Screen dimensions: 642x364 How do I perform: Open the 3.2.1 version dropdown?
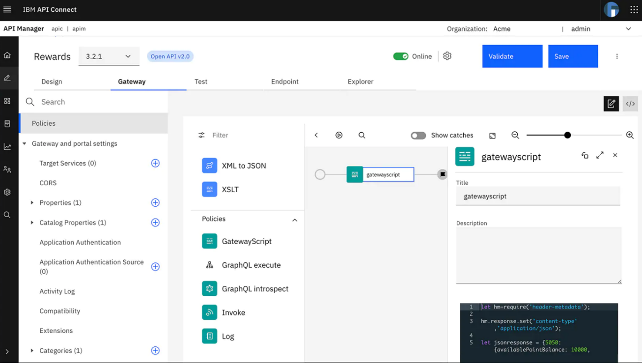109,56
